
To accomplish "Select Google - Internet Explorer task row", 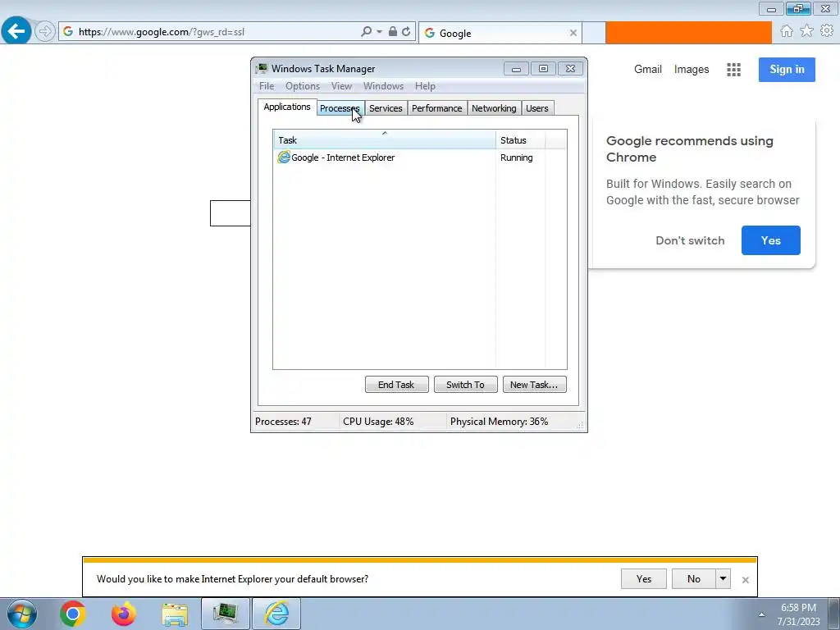I will [419, 157].
